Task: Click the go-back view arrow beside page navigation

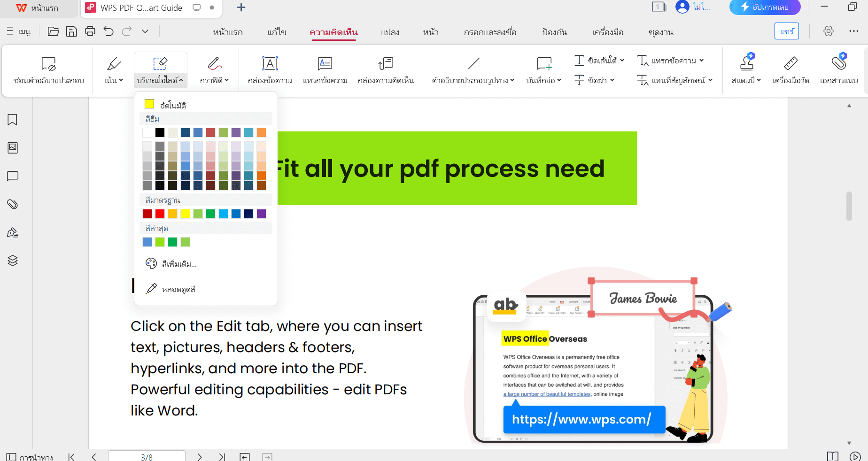Action: click(x=245, y=457)
